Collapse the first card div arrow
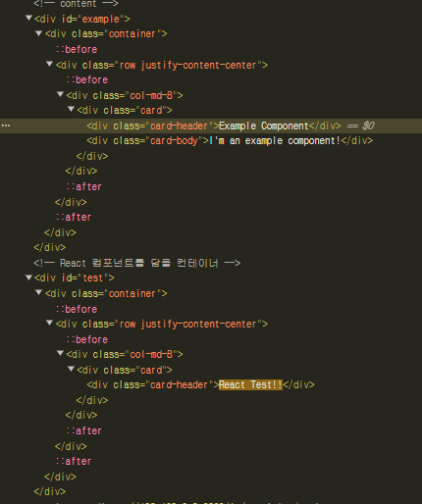This screenshot has width=422, height=504. point(71,109)
